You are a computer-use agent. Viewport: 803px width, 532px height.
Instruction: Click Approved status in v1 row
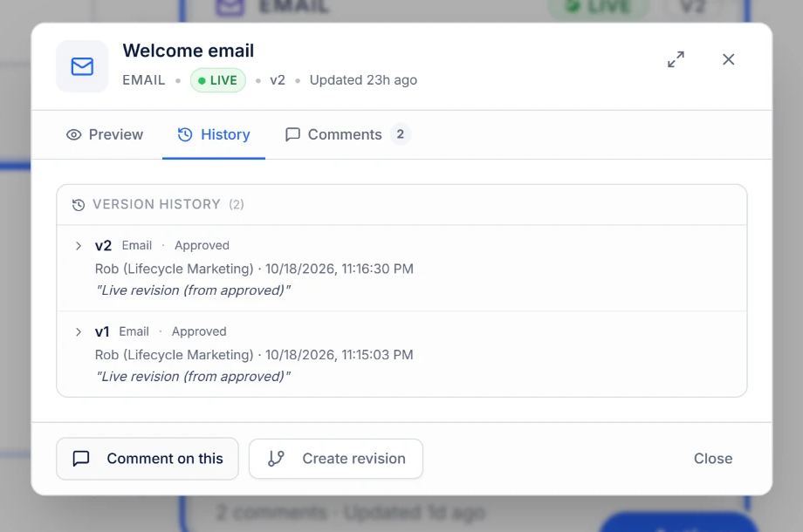[199, 331]
